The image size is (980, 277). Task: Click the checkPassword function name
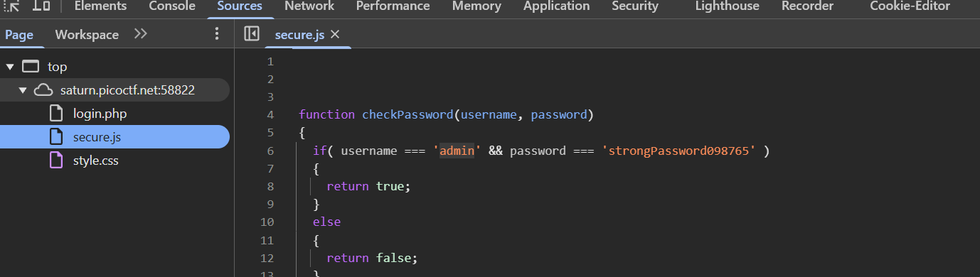coord(408,114)
